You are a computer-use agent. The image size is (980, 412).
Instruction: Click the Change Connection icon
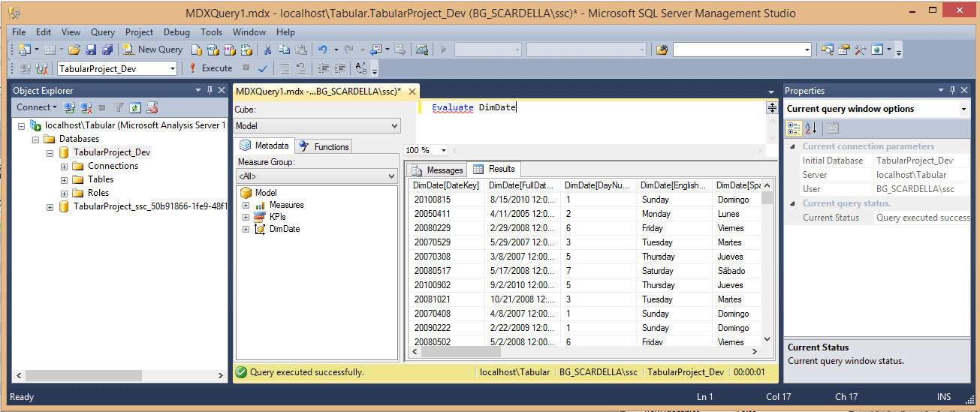[42, 68]
